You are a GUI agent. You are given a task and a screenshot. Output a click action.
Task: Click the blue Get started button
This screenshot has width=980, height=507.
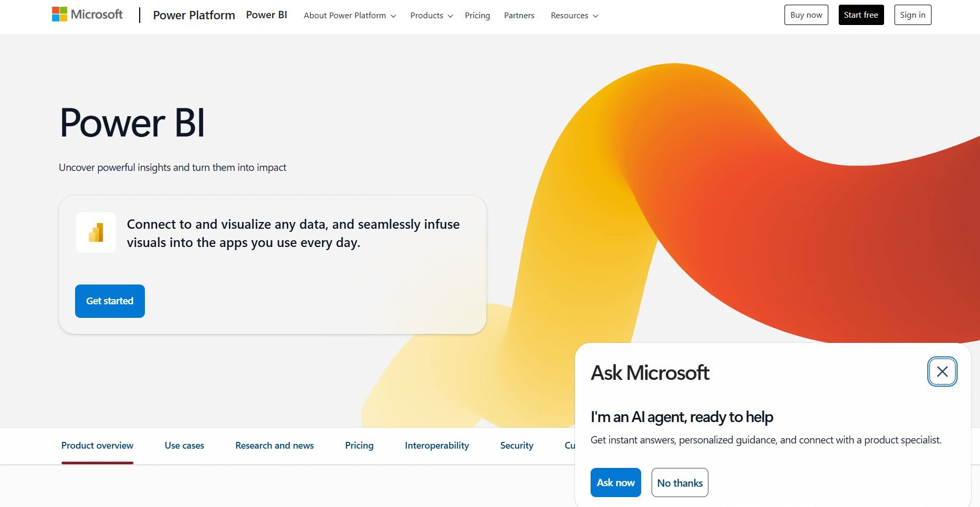(110, 301)
